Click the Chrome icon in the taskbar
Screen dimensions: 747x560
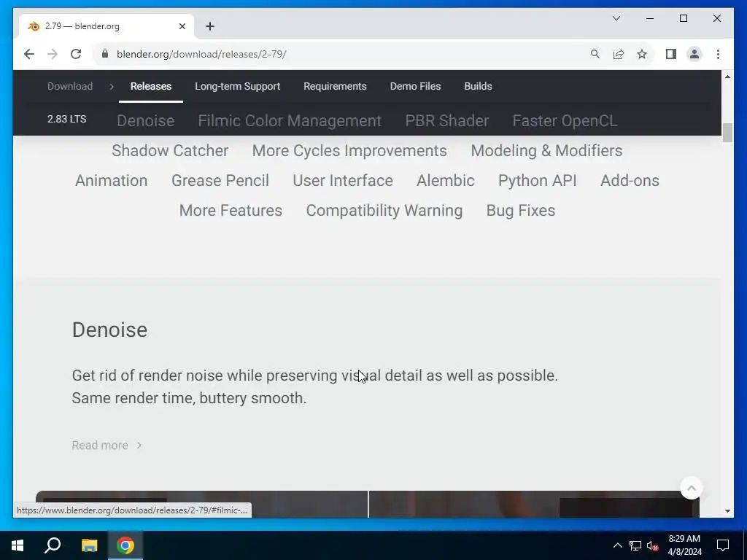pyautogui.click(x=125, y=545)
